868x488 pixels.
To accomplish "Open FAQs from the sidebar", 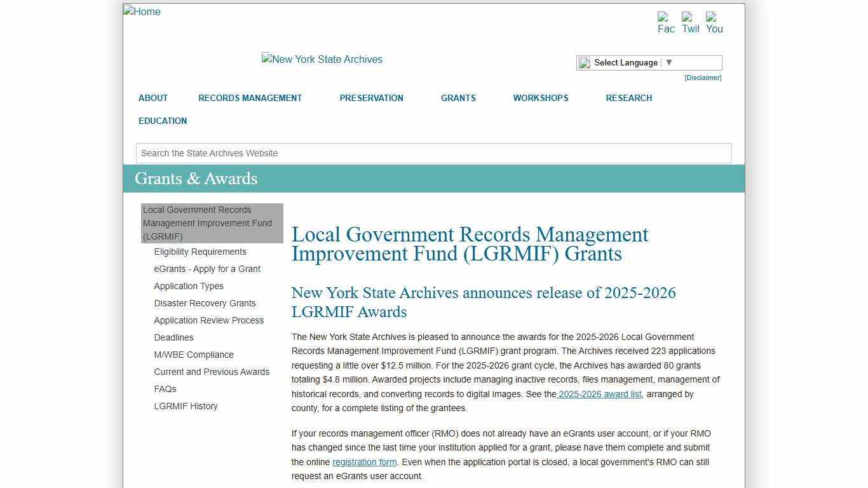I will [x=165, y=389].
